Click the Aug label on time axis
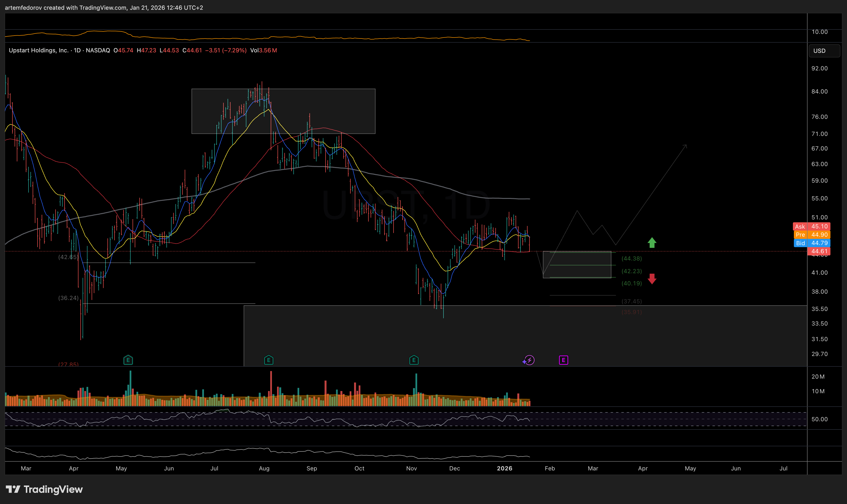847x504 pixels. click(264, 468)
